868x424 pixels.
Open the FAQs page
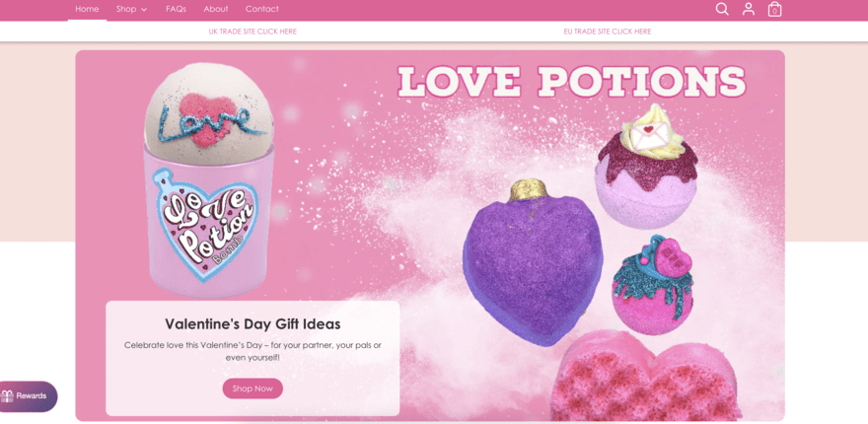tap(176, 9)
